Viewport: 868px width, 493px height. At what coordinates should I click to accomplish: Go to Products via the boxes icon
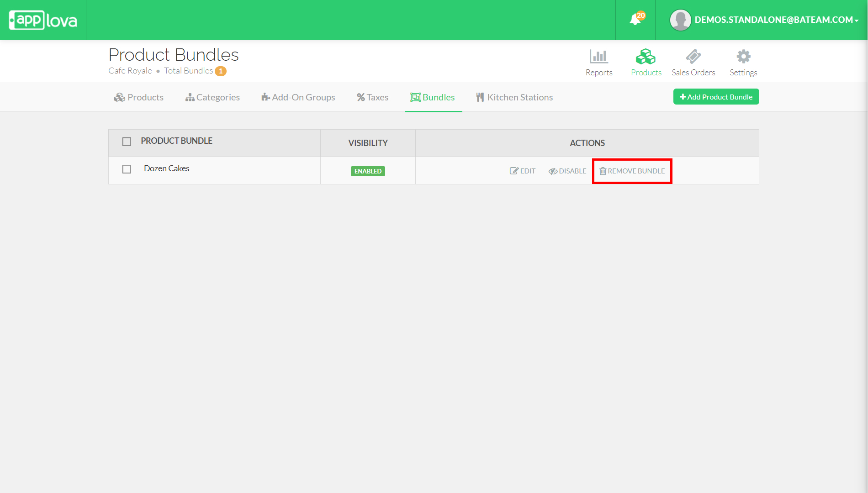coord(646,57)
